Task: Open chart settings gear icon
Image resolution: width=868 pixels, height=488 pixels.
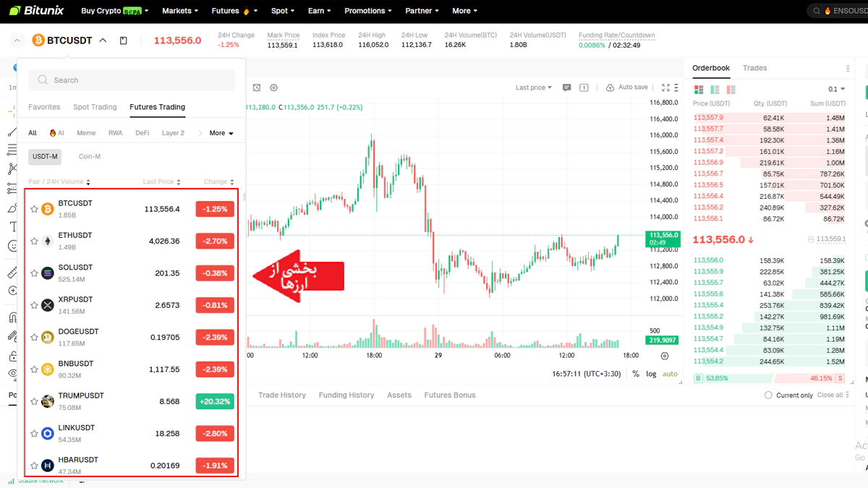Action: click(x=273, y=87)
